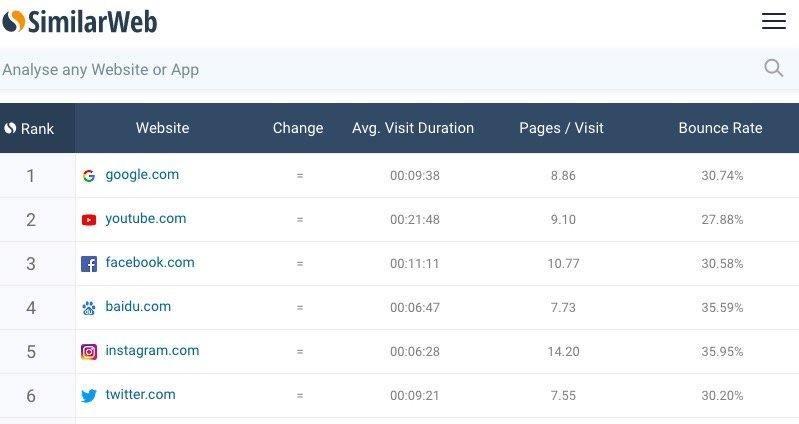Click the small icon in Rank header

pos(10,128)
